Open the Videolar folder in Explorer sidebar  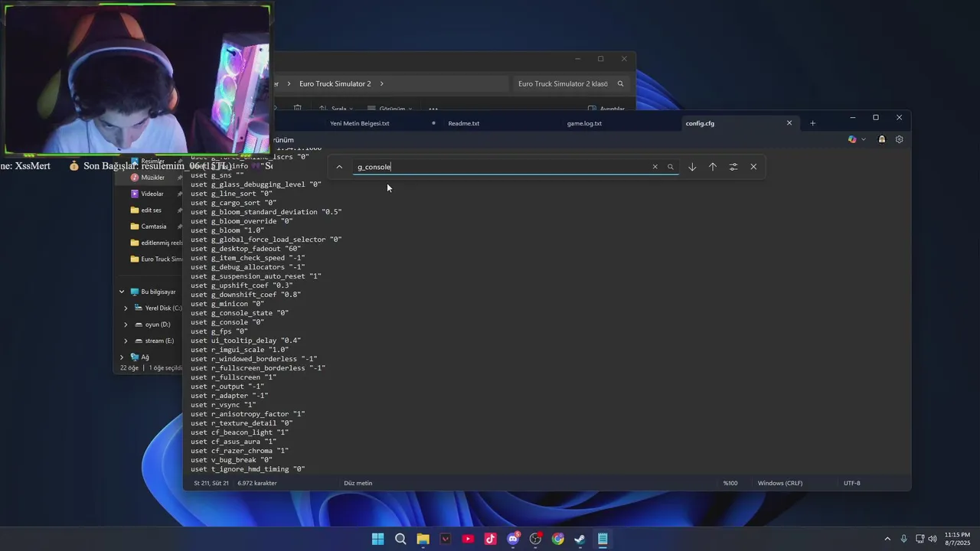(152, 194)
